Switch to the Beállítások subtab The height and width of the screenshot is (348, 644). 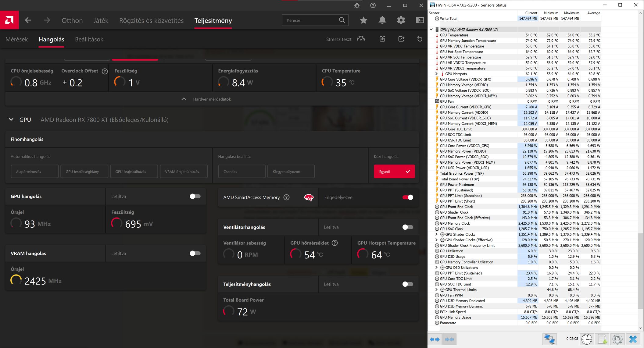tap(89, 39)
